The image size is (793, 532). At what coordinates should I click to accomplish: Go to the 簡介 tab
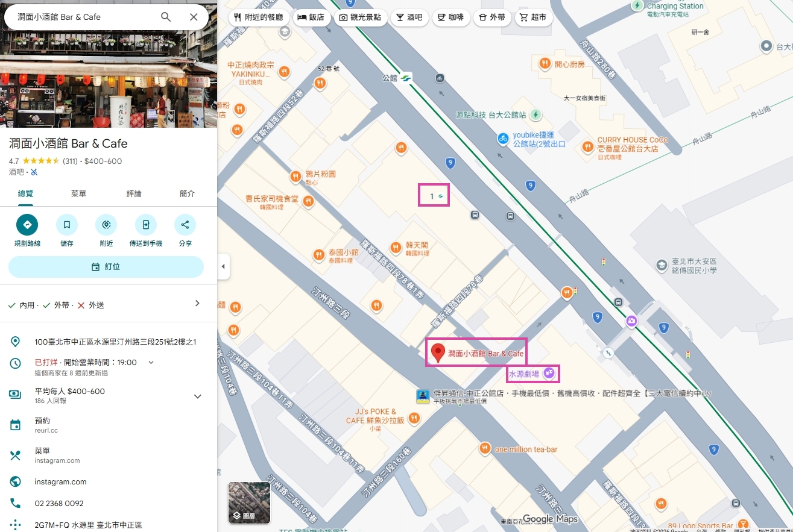188,194
